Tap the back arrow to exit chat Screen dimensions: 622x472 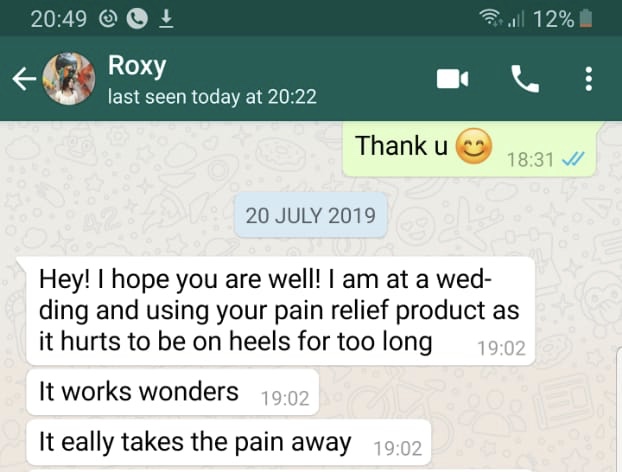pos(24,79)
